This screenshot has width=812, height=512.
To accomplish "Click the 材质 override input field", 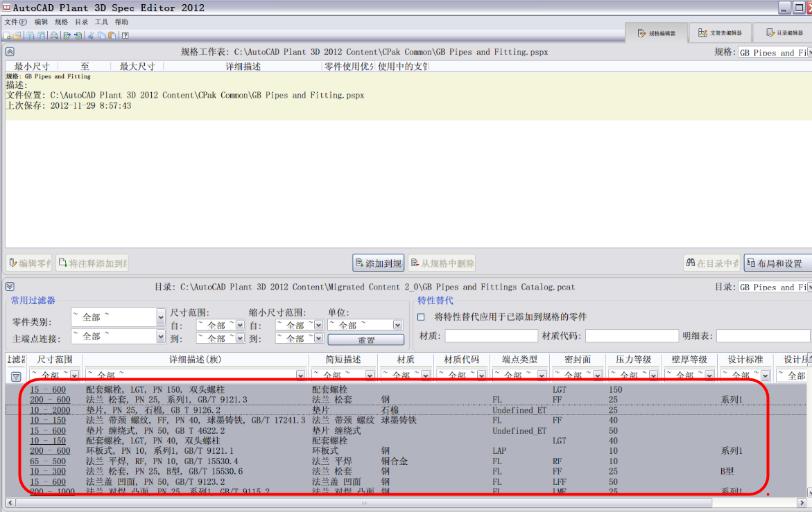I will coord(491,336).
